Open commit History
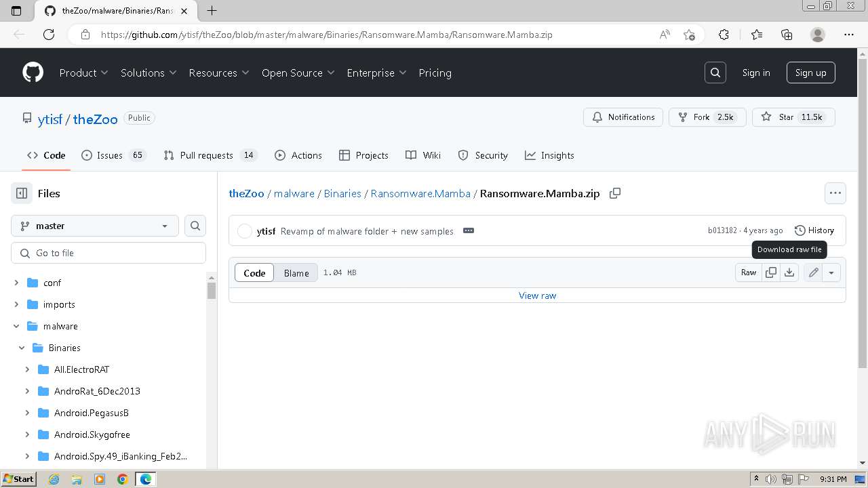 click(x=814, y=230)
